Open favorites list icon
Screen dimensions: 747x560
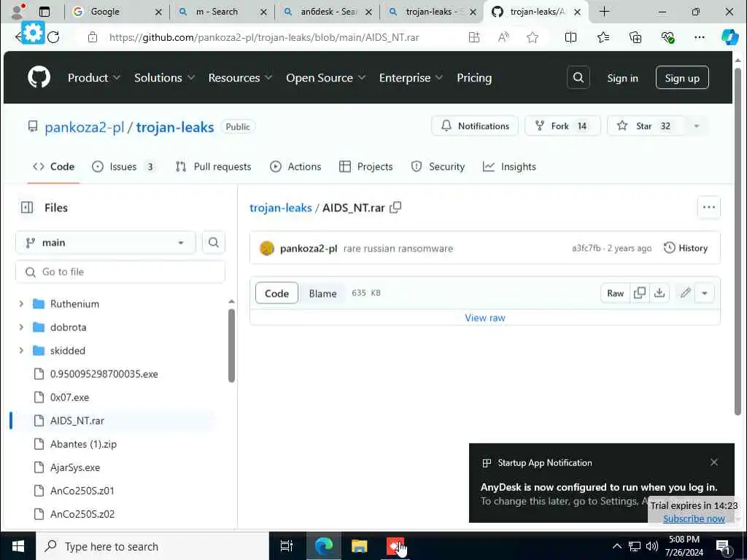click(603, 37)
